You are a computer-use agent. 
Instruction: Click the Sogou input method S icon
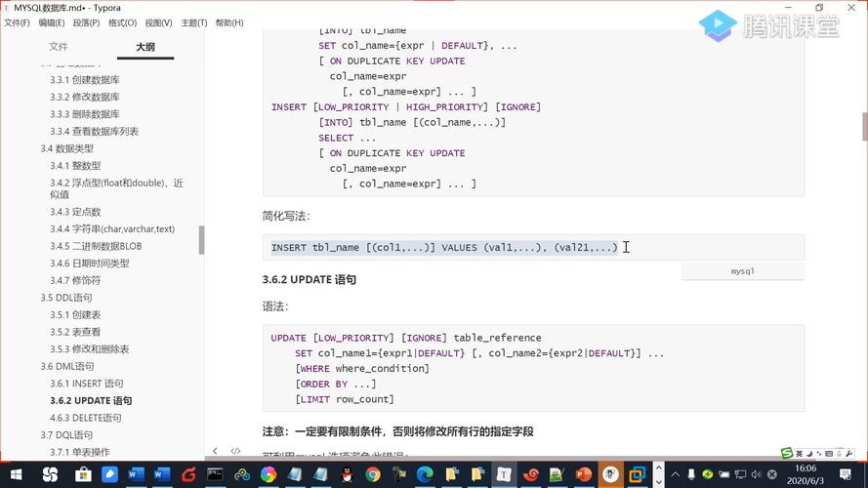787,453
